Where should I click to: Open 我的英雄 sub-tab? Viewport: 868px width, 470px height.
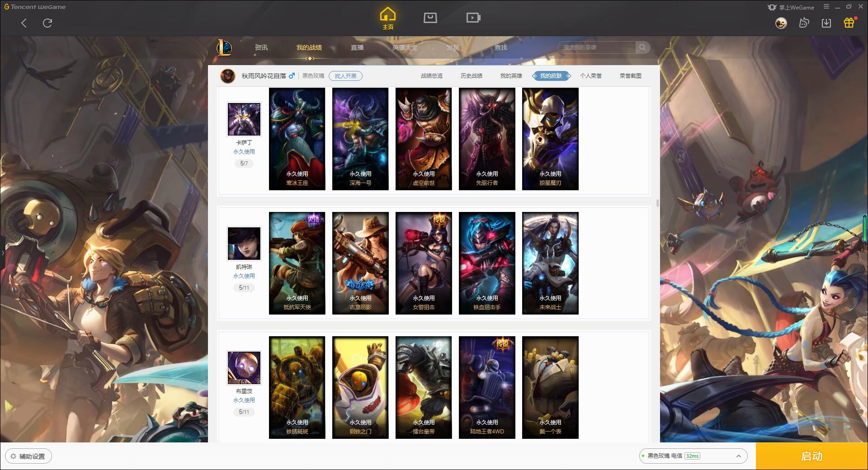click(511, 76)
